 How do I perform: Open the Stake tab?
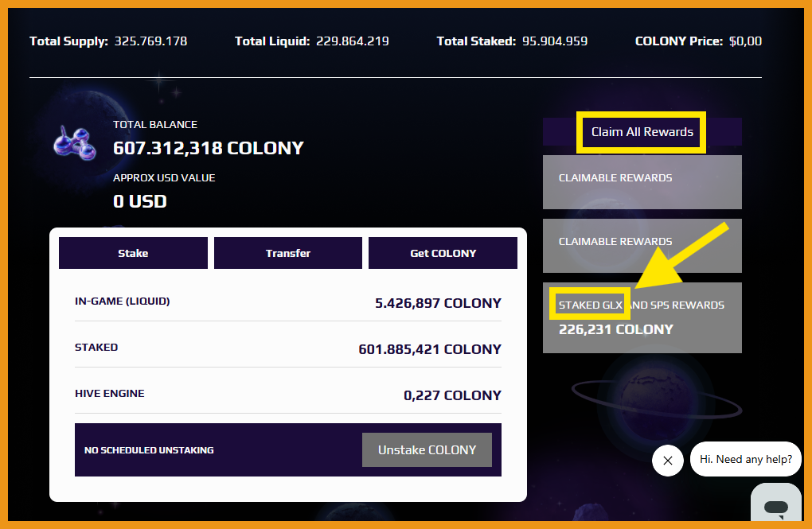click(133, 253)
